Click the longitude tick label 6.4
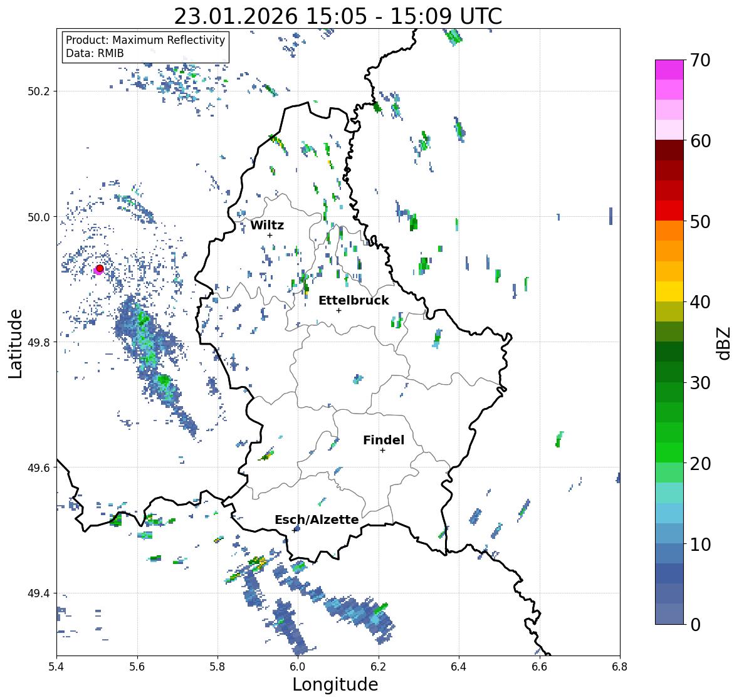 click(x=459, y=666)
